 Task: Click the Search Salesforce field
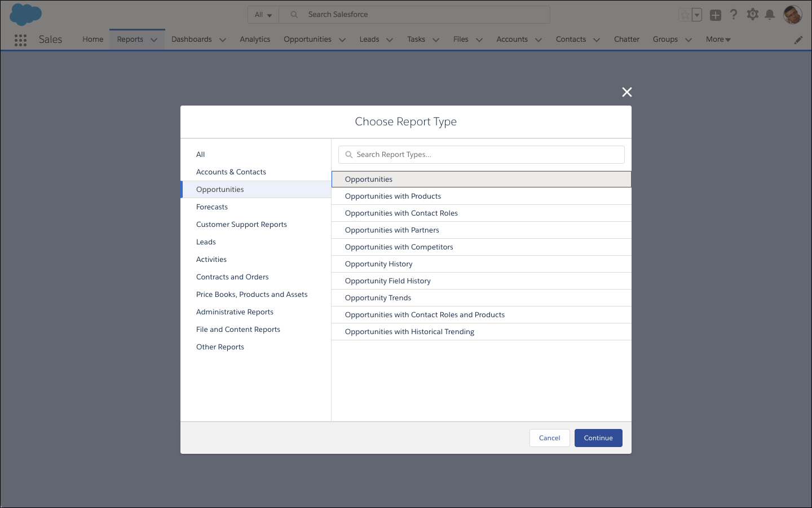pyautogui.click(x=414, y=15)
